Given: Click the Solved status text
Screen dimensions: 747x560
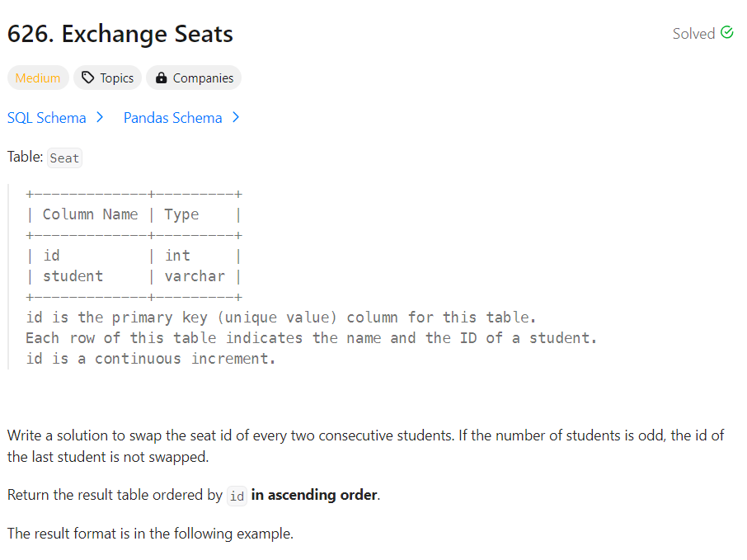Looking at the screenshot, I should (x=693, y=34).
